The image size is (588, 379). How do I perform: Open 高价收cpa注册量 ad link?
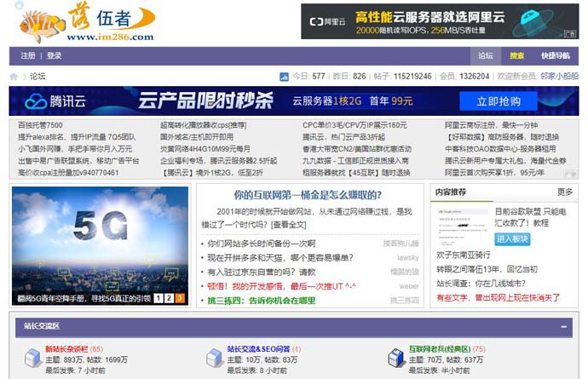[68, 173]
